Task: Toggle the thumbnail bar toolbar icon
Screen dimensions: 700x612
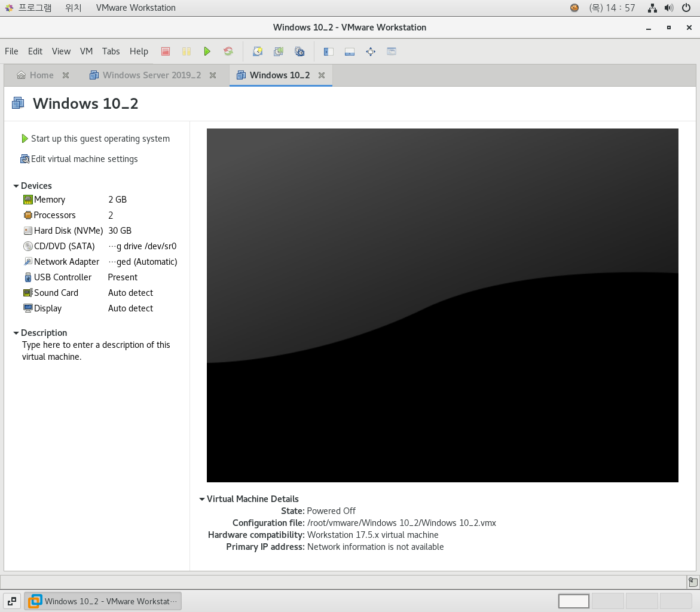Action: click(350, 51)
